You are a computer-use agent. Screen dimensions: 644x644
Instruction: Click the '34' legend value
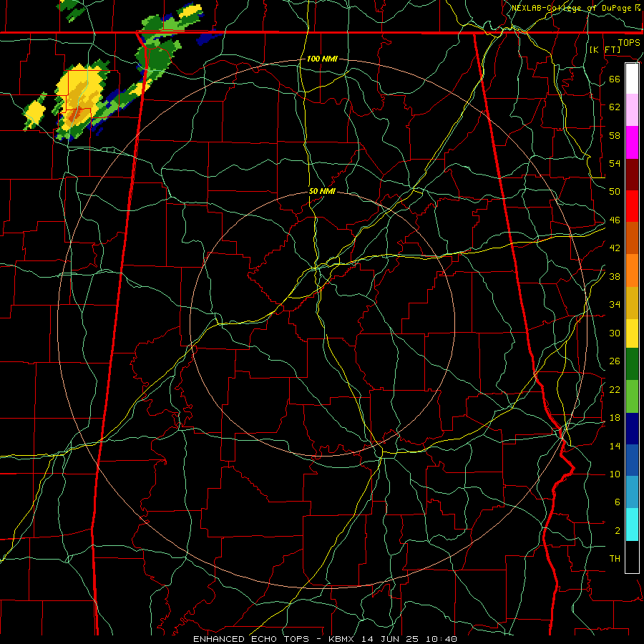click(x=615, y=304)
